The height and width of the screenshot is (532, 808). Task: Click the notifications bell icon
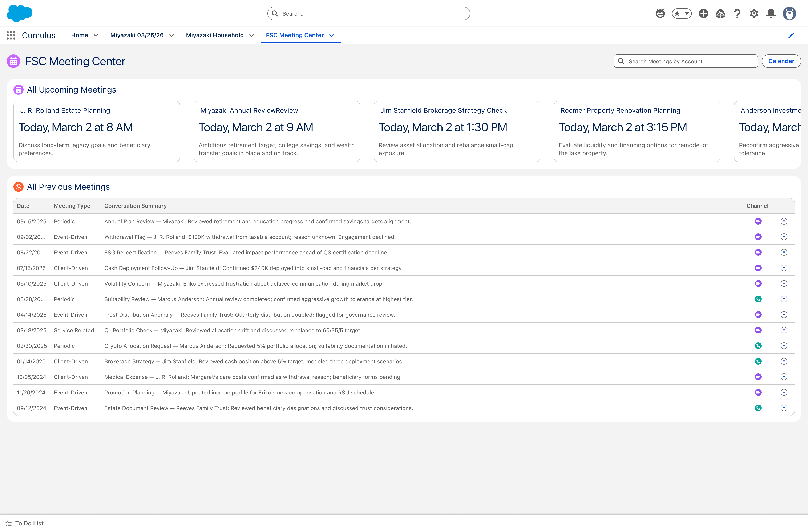coord(771,14)
